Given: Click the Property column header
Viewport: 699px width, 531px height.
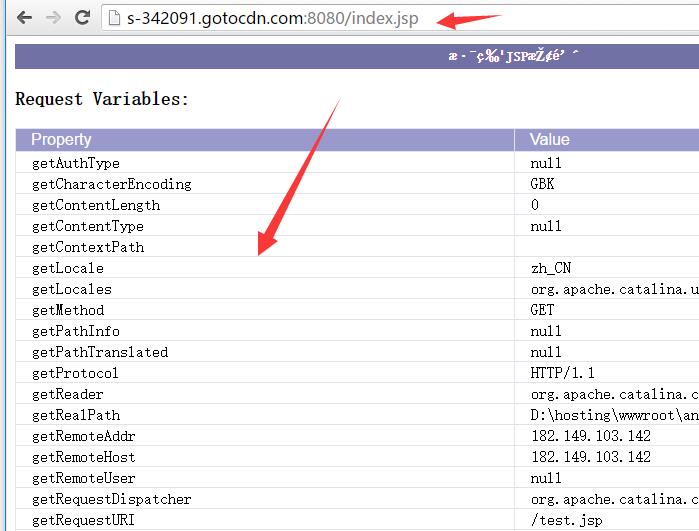Looking at the screenshot, I should [61, 140].
